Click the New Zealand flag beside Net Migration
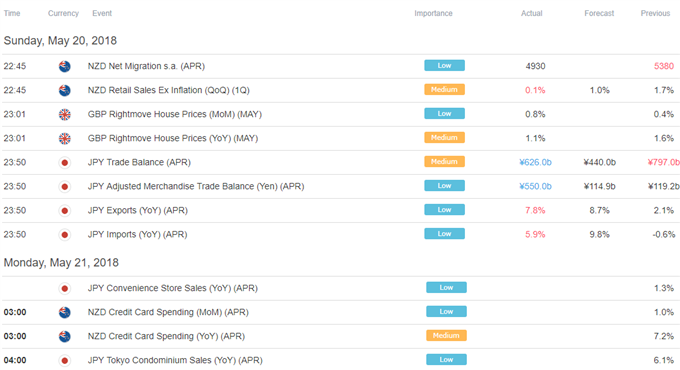 point(65,66)
